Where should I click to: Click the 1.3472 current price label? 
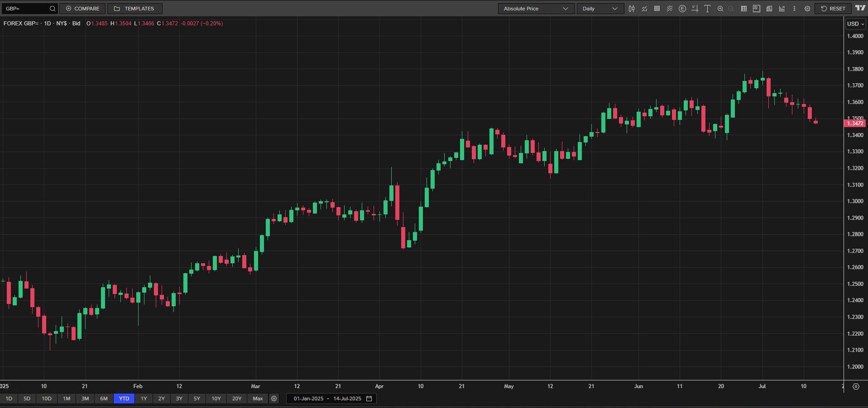tap(855, 123)
